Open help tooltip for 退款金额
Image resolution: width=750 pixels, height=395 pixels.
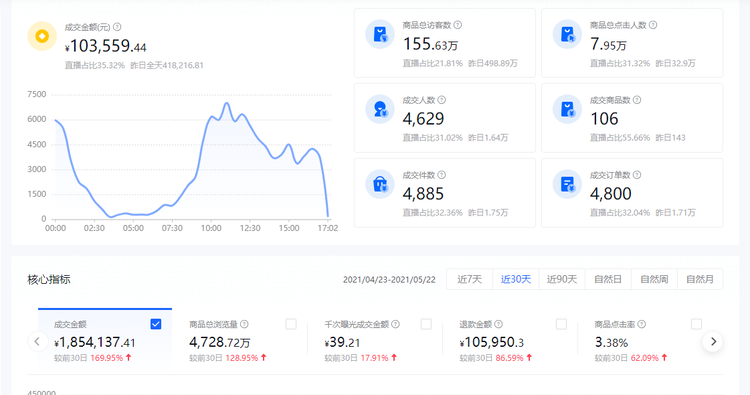pyautogui.click(x=498, y=324)
